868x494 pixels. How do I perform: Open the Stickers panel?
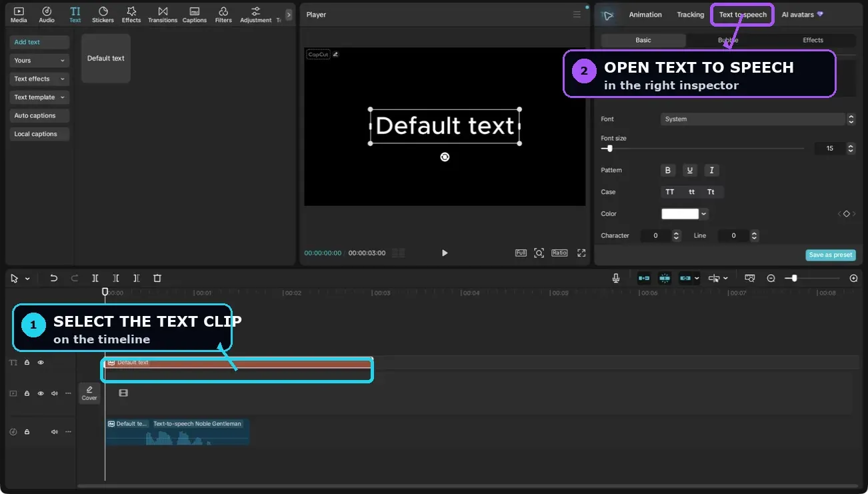coord(103,14)
